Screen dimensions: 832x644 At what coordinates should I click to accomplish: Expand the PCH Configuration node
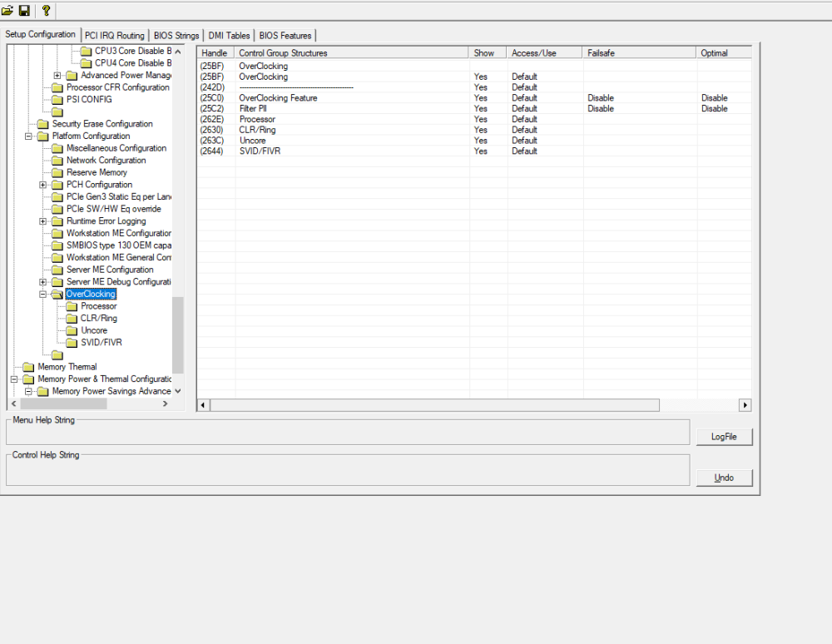pyautogui.click(x=43, y=186)
